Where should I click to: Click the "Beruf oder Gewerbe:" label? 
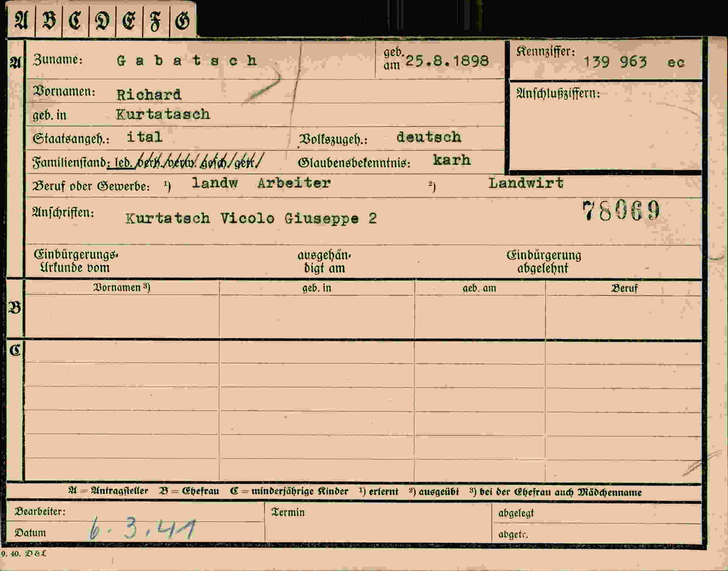(91, 186)
